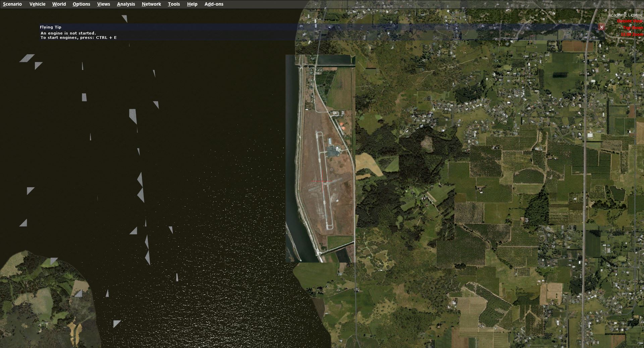
Task: Open the Vehicle menu
Action: coord(37,4)
